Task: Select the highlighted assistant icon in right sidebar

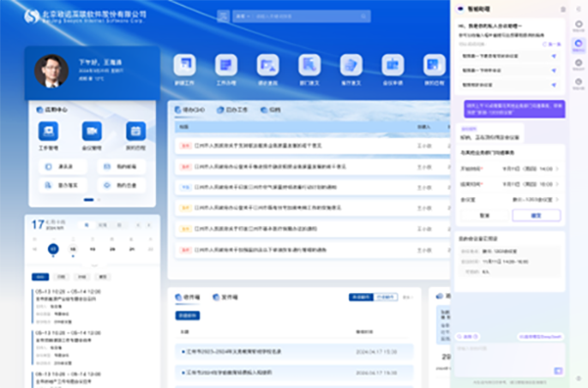Action: [x=578, y=44]
